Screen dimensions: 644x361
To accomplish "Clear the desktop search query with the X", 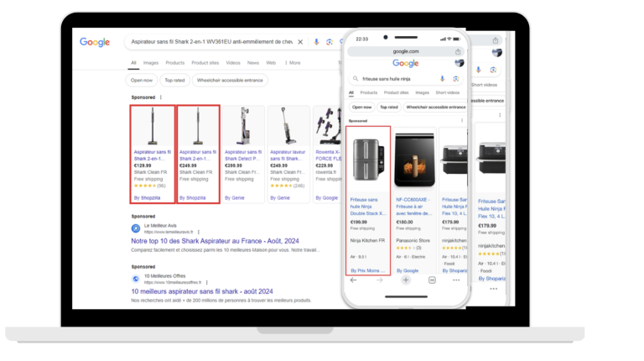I will click(x=300, y=42).
